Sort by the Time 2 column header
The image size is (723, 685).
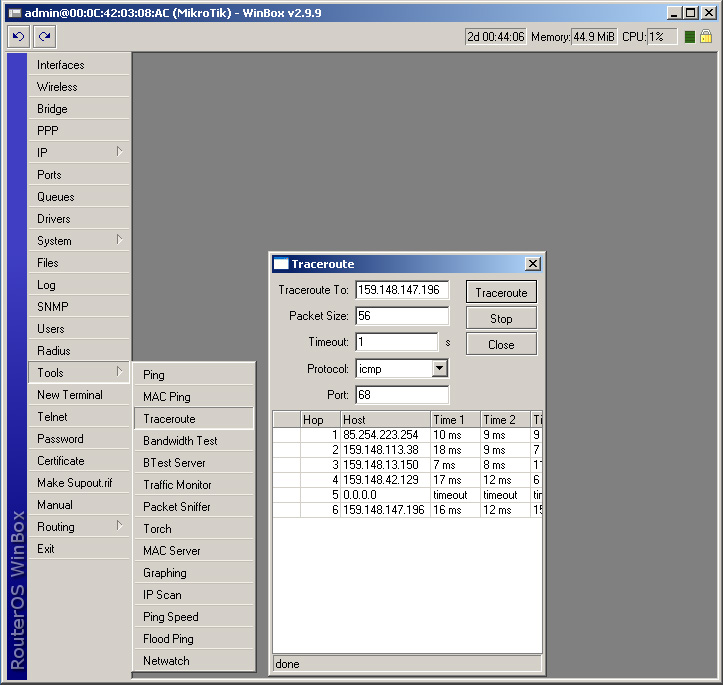[505, 420]
